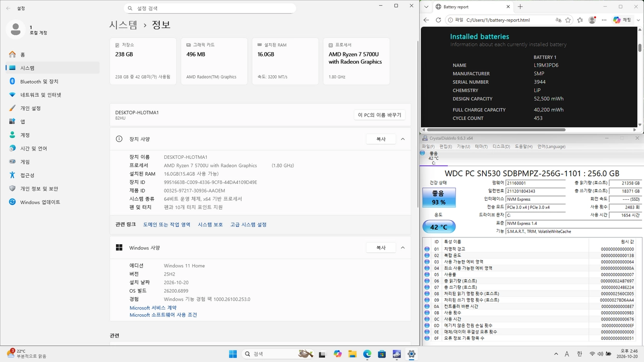Viewport: 644px width, 362px height.
Task: Click the CrystalDiskInfo health status 좋음 93% box
Action: point(439,198)
